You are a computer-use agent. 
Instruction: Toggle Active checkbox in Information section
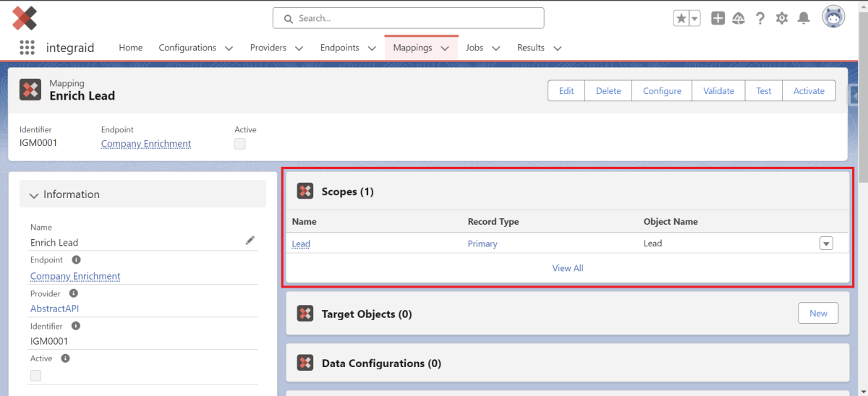pyautogui.click(x=35, y=376)
